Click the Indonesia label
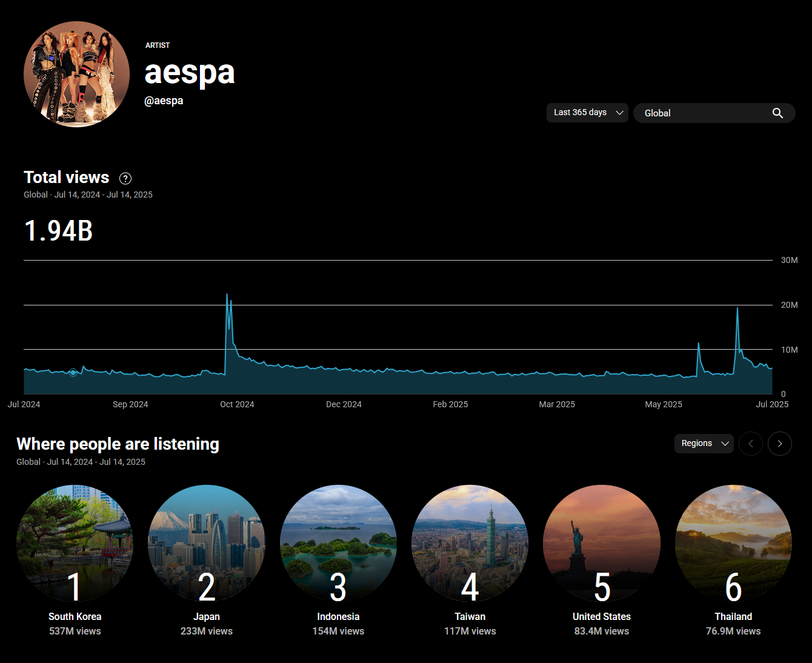The height and width of the screenshot is (663, 812). 338,616
